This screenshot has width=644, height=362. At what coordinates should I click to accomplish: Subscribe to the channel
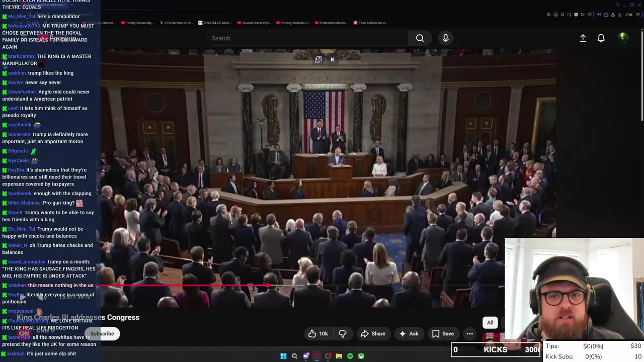(102, 334)
